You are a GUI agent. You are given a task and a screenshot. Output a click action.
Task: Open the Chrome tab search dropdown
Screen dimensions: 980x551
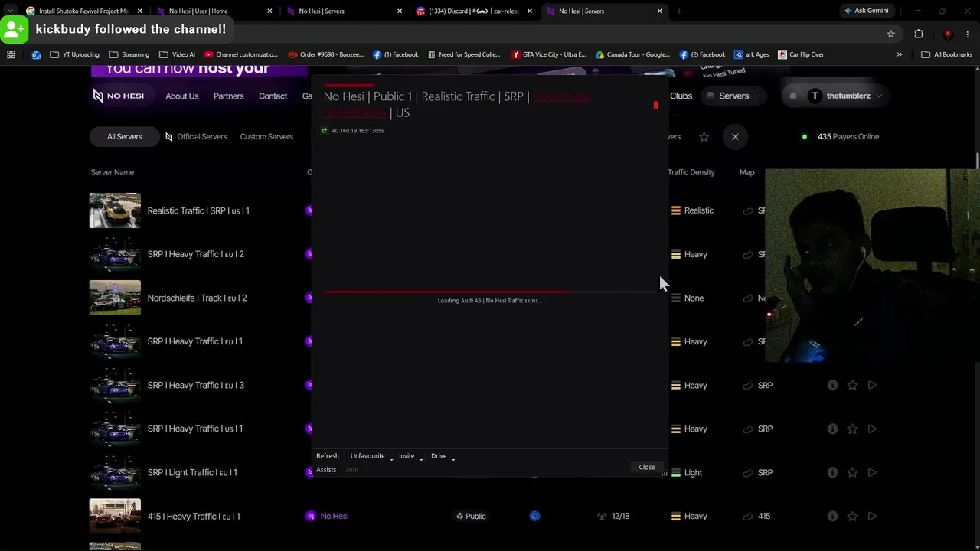(10, 11)
